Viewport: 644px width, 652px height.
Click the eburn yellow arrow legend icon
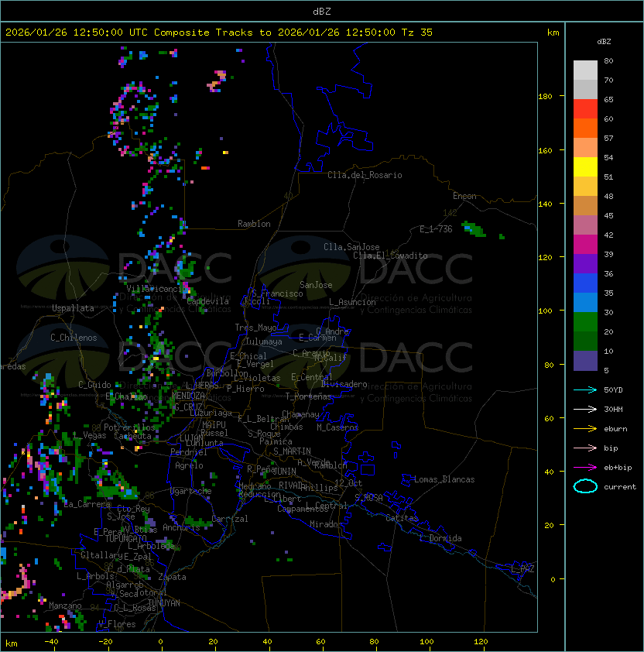click(585, 429)
